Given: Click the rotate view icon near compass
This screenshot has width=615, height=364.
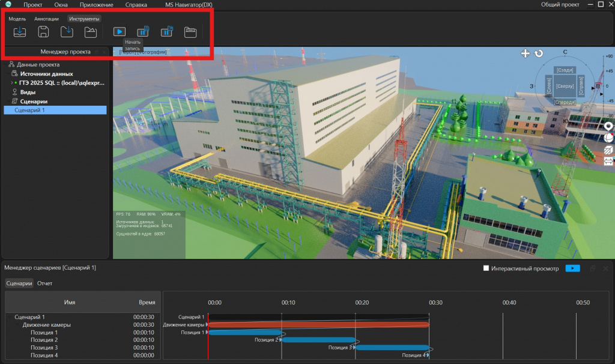Looking at the screenshot, I should [x=539, y=53].
